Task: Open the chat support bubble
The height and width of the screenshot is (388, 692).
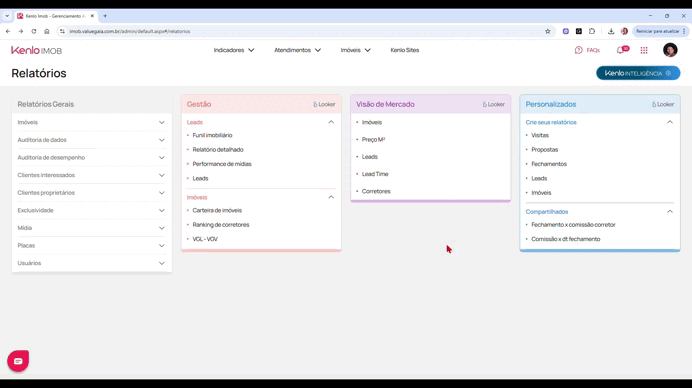Action: (x=18, y=361)
